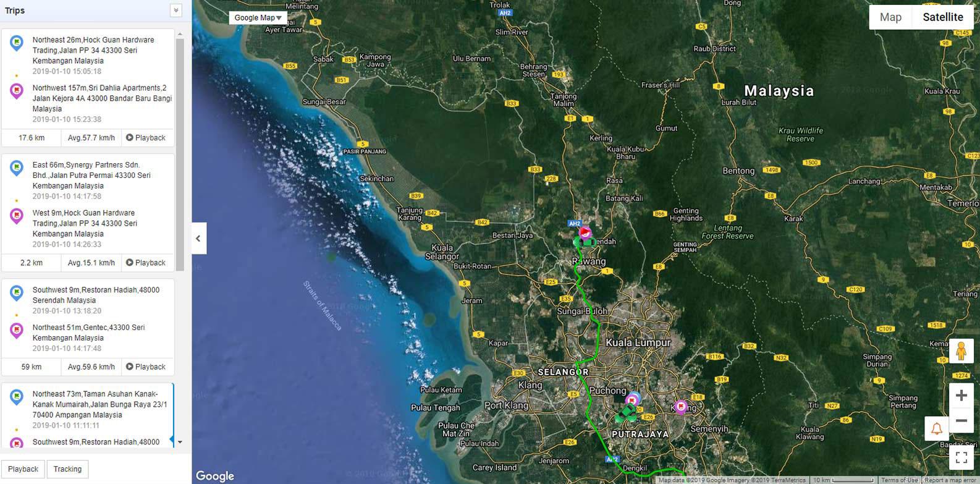Click the start flag icon for Hock Guan Hardware trip
980x484 pixels.
(x=17, y=43)
